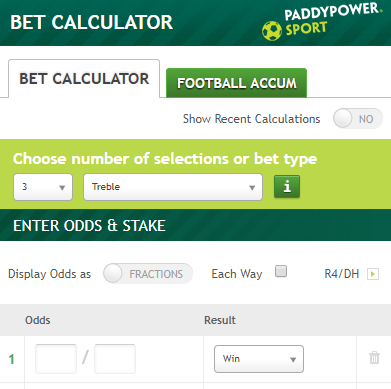Click the Paddy Power football logo icon

tap(272, 31)
